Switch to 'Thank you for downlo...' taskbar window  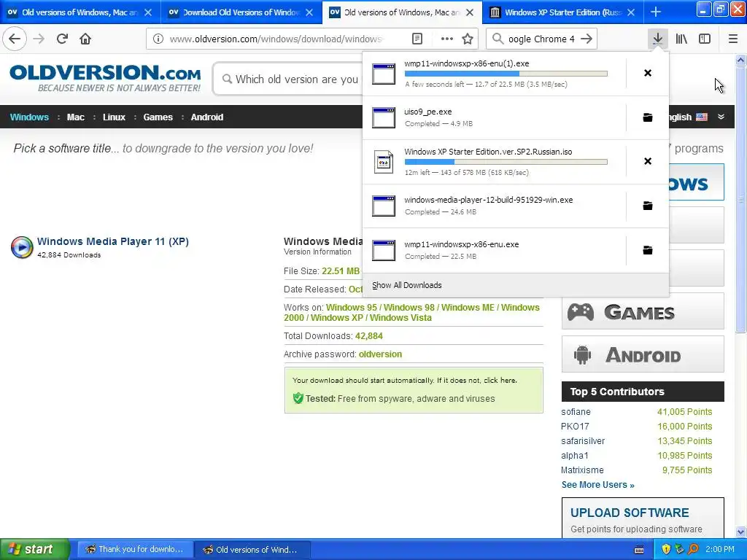pyautogui.click(x=135, y=549)
